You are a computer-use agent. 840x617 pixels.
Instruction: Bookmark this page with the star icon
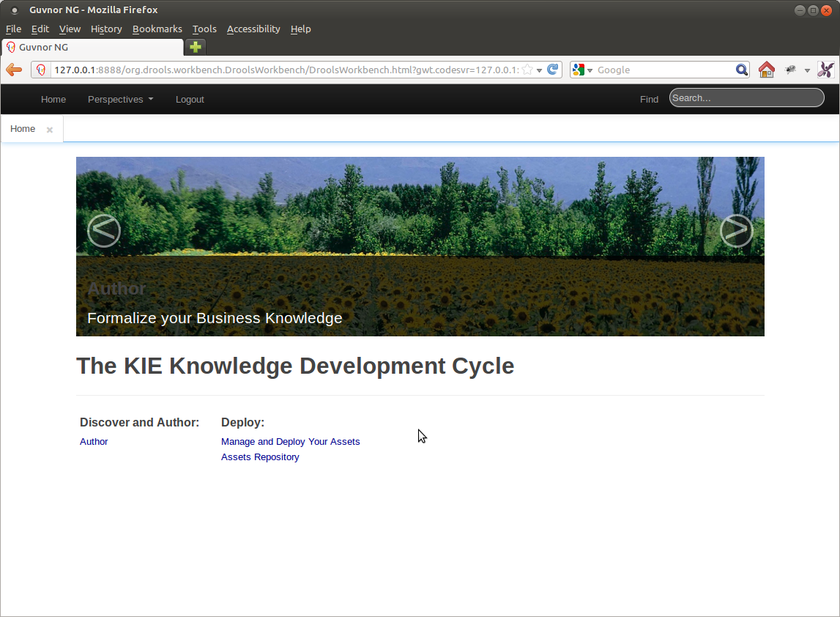tap(527, 70)
